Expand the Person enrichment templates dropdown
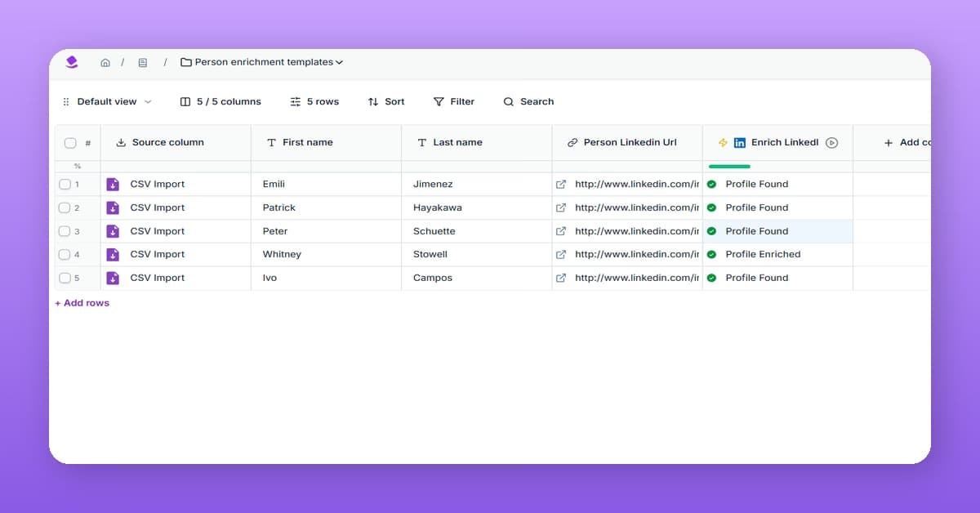The image size is (980, 513). point(338,62)
